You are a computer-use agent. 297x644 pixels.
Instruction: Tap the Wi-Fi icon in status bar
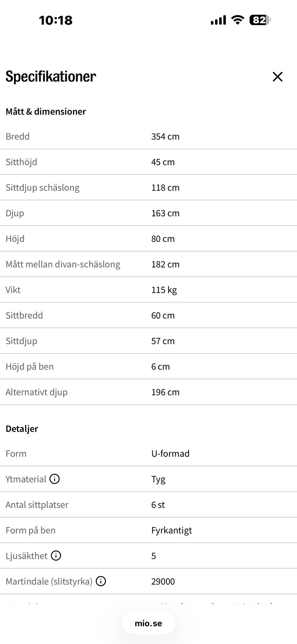coord(238,20)
